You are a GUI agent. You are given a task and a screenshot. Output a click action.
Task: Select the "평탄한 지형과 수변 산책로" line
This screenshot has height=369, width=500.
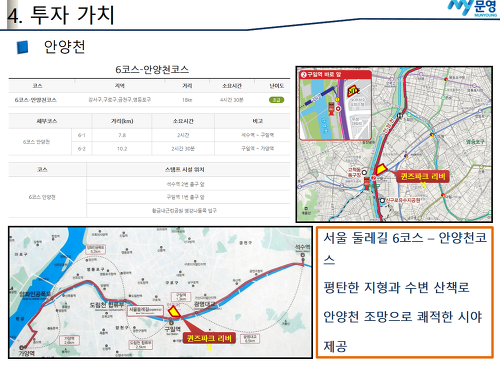[396, 287]
